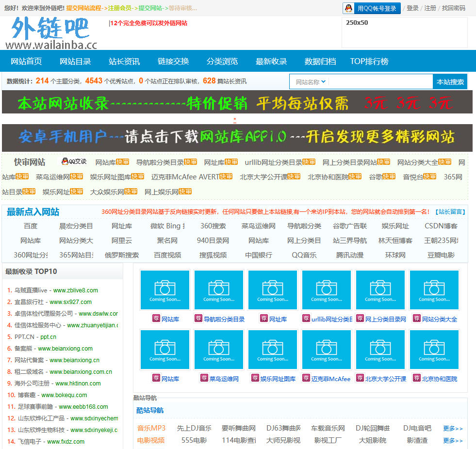Click 快审 badge after 迈克菲McAfee AVERT
Image resolution: width=476 pixels, height=449 pixels.
[226, 176]
